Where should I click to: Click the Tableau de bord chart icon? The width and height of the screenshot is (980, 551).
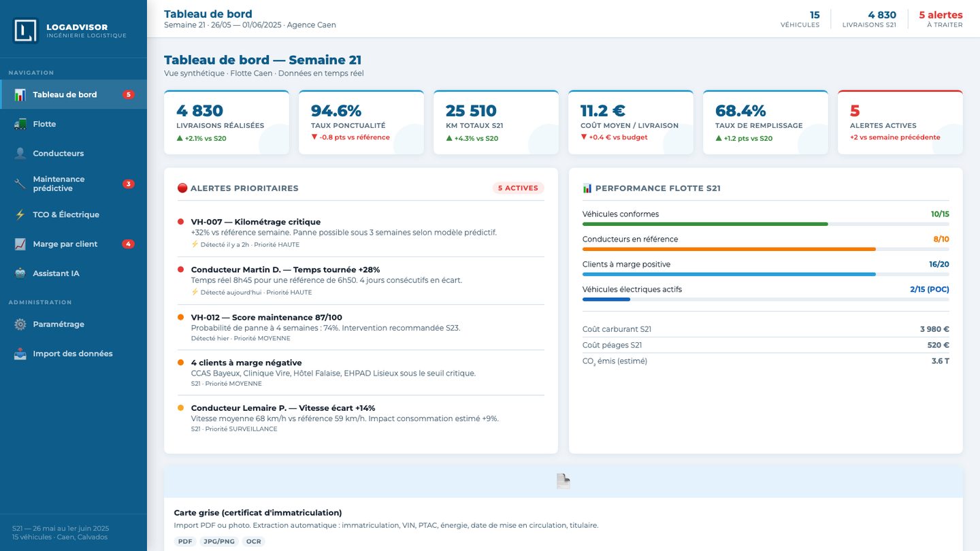(20, 95)
